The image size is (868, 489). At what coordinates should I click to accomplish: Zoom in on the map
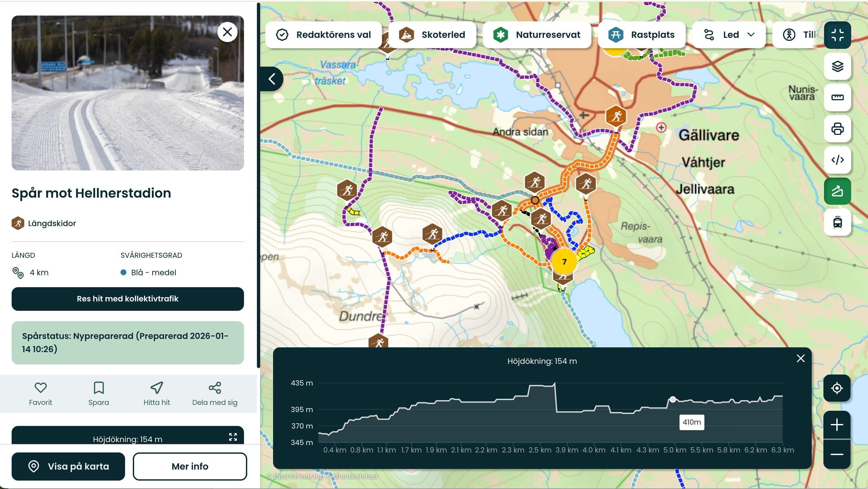pyautogui.click(x=837, y=425)
